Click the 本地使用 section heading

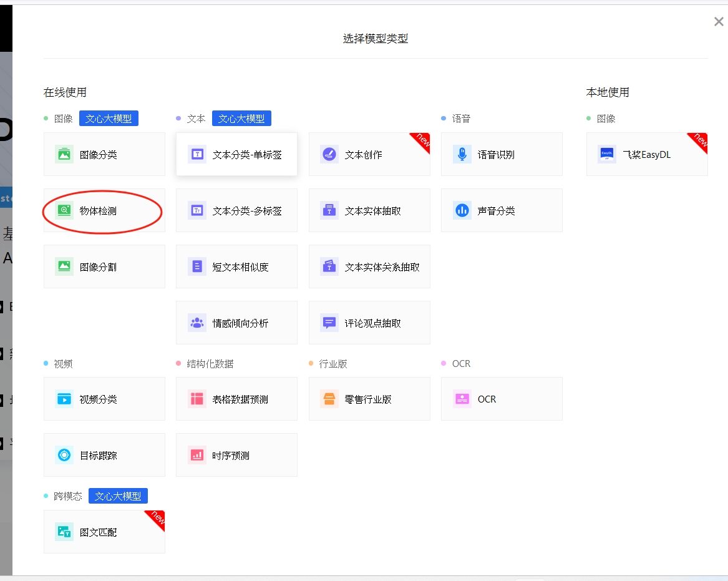click(608, 92)
